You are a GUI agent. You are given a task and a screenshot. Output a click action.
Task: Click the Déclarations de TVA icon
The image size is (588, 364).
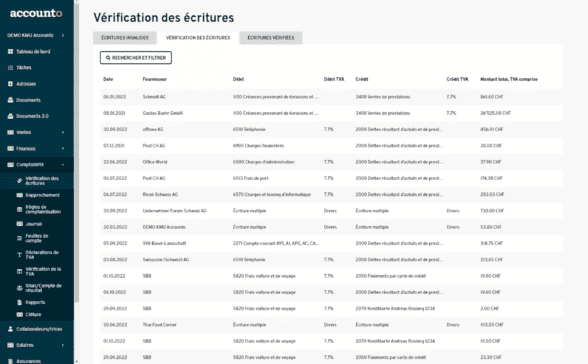20,255
